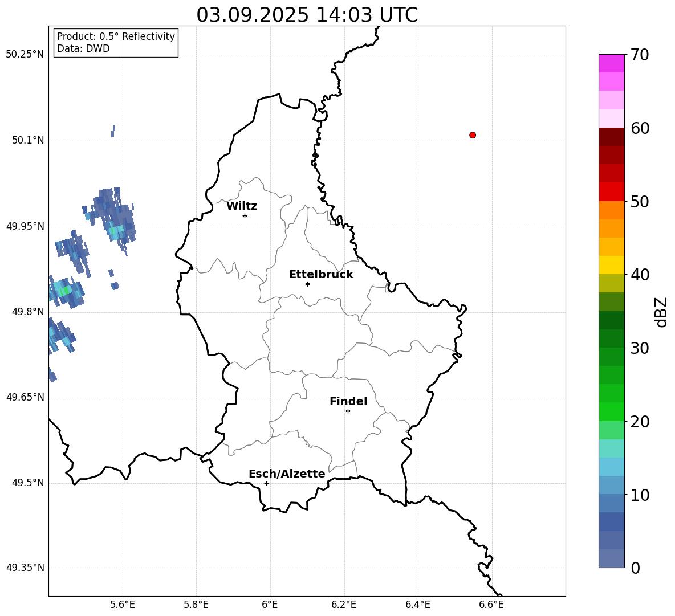Click the Ettelbruck station cross marker
This screenshot has width=675, height=616.
pos(307,284)
